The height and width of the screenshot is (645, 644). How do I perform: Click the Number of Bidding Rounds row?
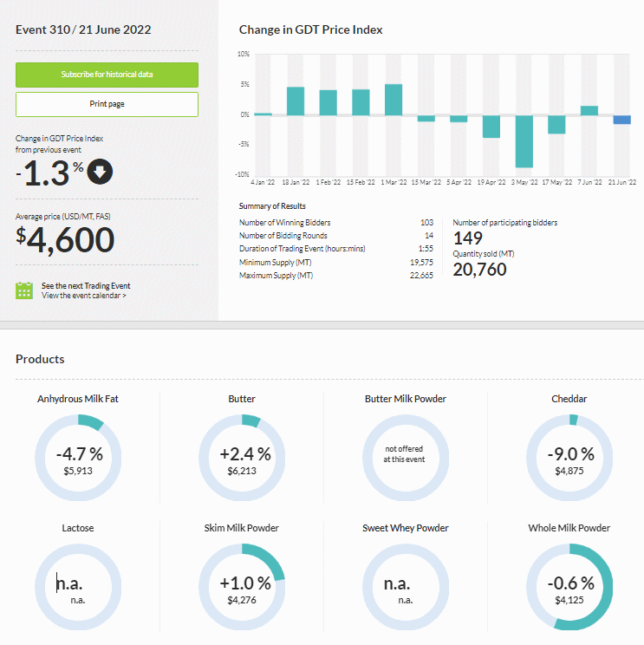tap(336, 236)
